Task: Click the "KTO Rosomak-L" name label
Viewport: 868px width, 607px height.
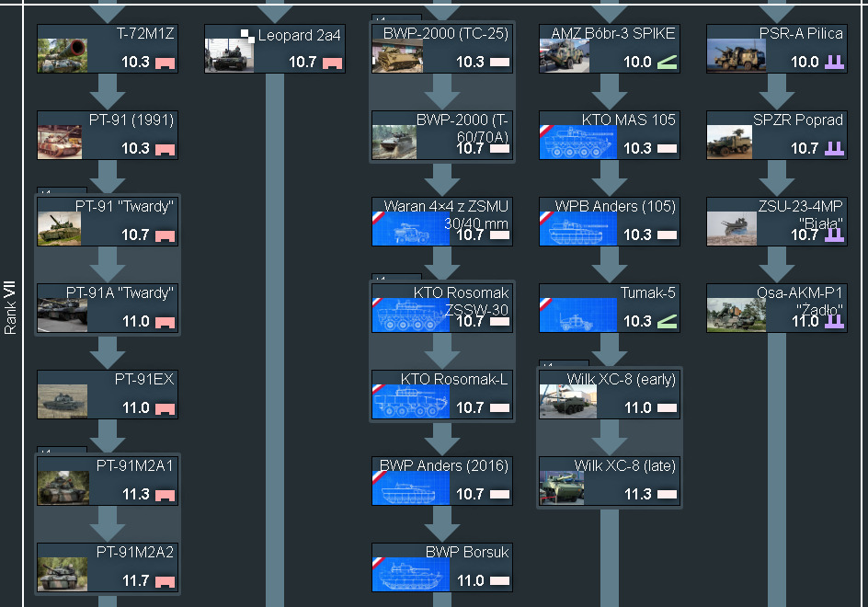Action: 454,379
